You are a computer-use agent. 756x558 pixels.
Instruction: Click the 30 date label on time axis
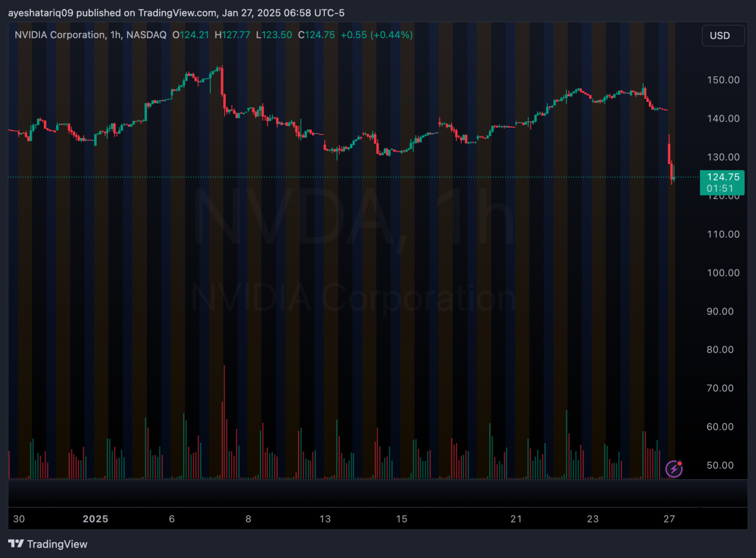(19, 519)
